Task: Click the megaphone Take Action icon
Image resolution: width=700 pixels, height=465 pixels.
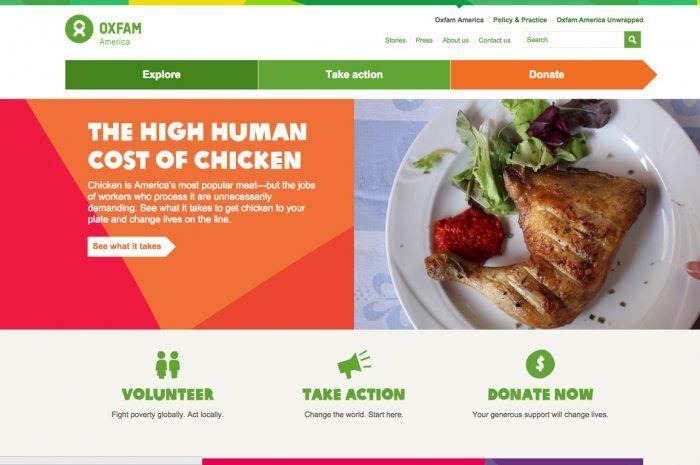Action: [354, 364]
